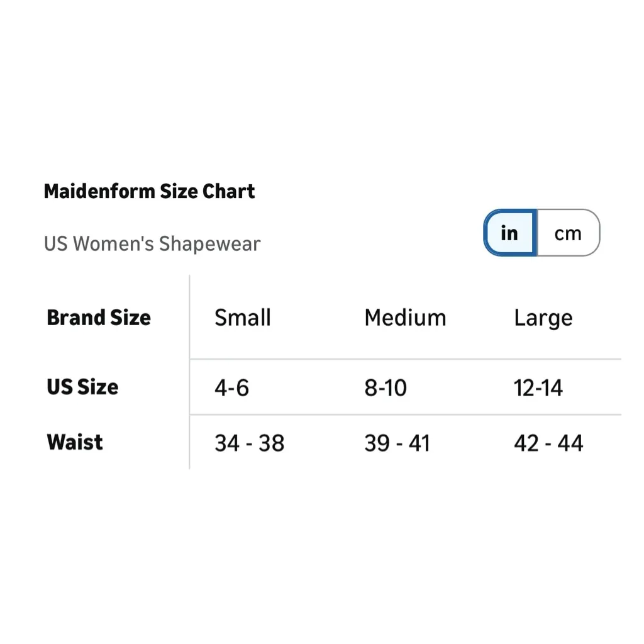The width and height of the screenshot is (644, 644).
Task: Choose the Medium brand size column
Action: [x=405, y=318]
